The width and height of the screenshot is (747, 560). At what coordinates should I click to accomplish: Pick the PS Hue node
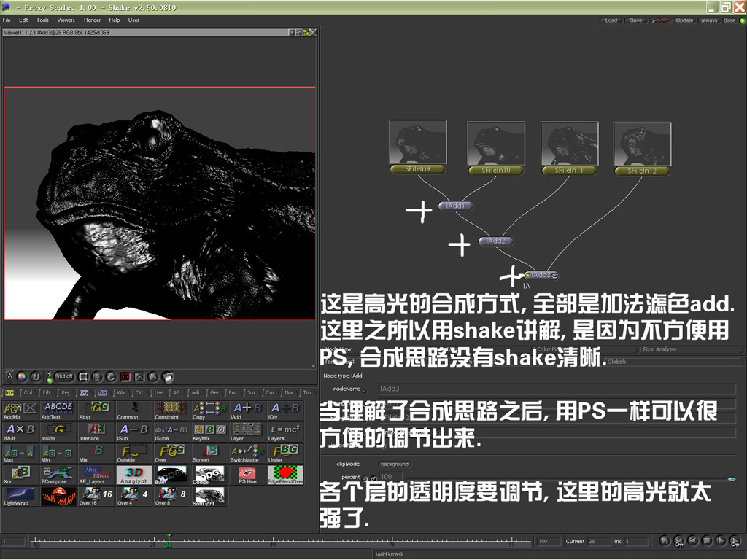(x=247, y=475)
